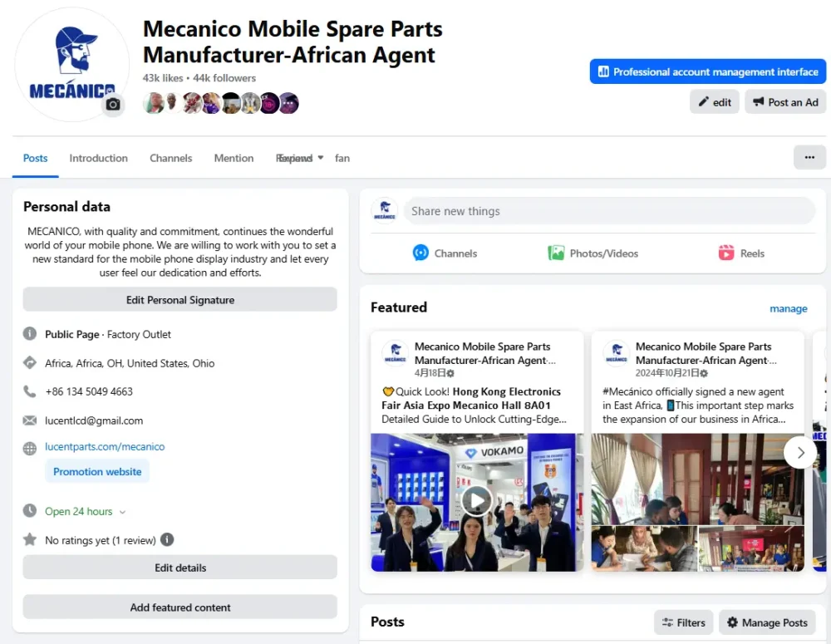Image resolution: width=831 pixels, height=644 pixels.
Task: Click the Edit details button
Action: point(179,568)
